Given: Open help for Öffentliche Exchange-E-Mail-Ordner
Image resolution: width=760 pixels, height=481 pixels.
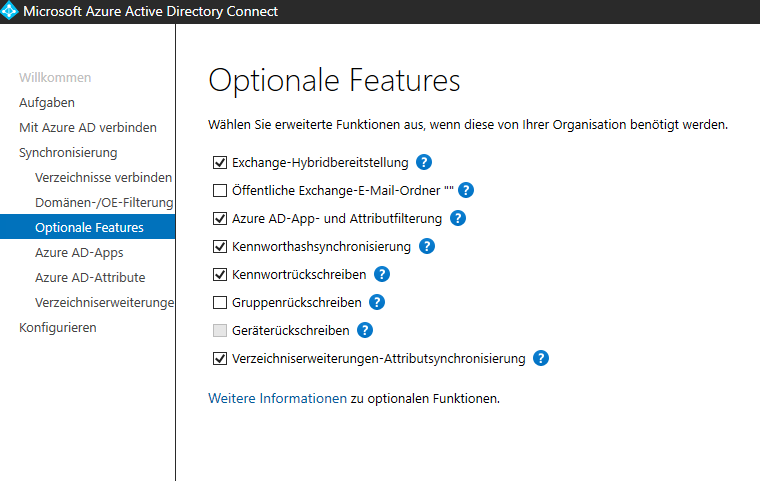Looking at the screenshot, I should pos(466,190).
